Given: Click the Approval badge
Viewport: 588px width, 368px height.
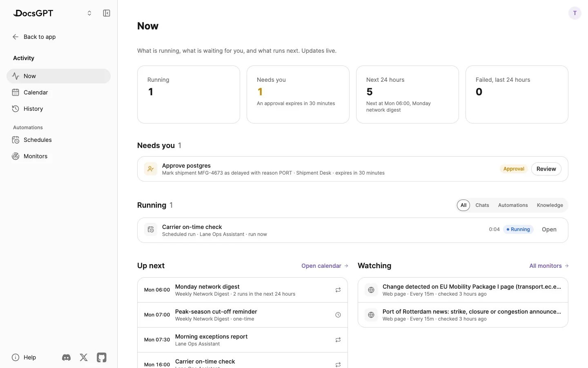Looking at the screenshot, I should (x=514, y=169).
